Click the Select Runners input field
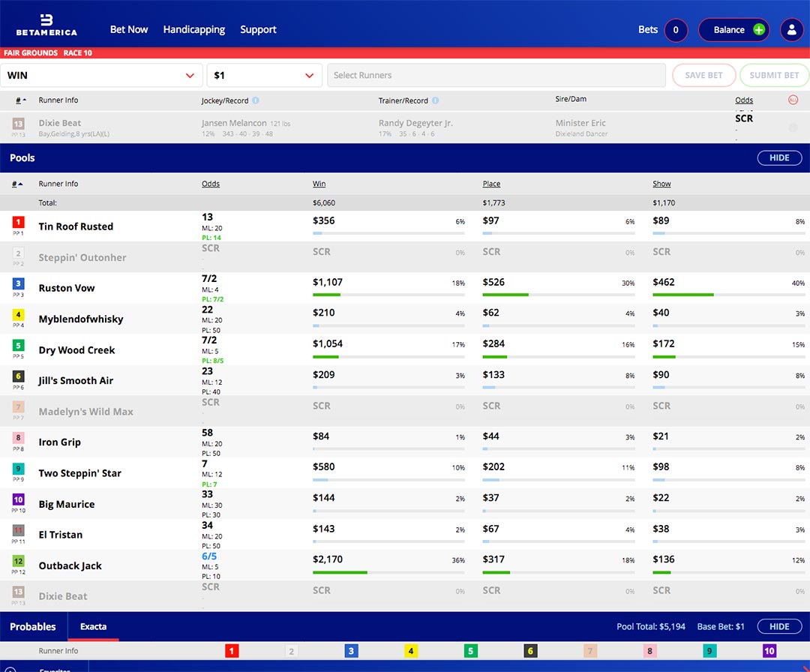The height and width of the screenshot is (672, 810). [x=496, y=75]
